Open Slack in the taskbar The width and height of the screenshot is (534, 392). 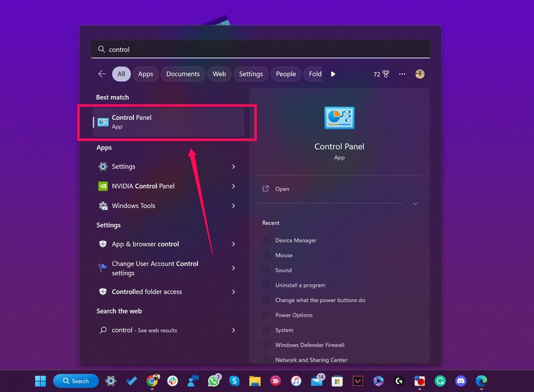click(173, 381)
